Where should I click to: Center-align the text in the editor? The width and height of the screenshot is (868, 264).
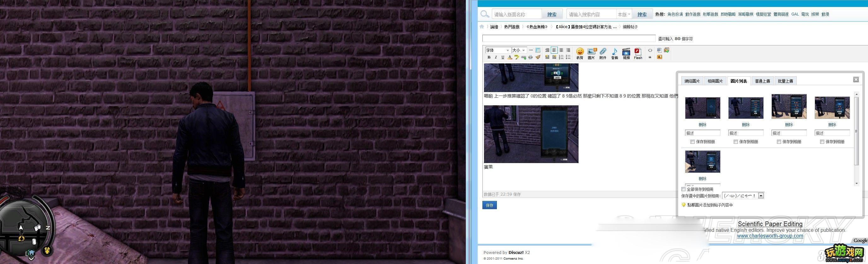561,50
